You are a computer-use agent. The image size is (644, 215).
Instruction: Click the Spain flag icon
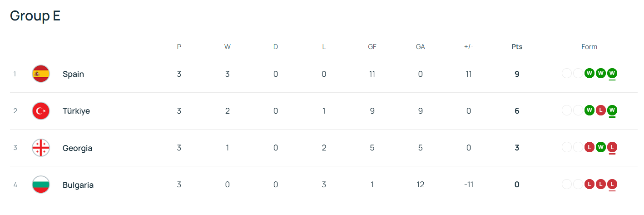pos(41,74)
